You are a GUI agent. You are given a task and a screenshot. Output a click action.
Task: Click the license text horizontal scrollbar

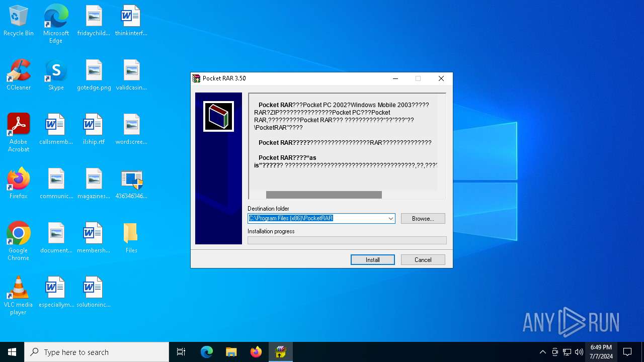tap(324, 195)
